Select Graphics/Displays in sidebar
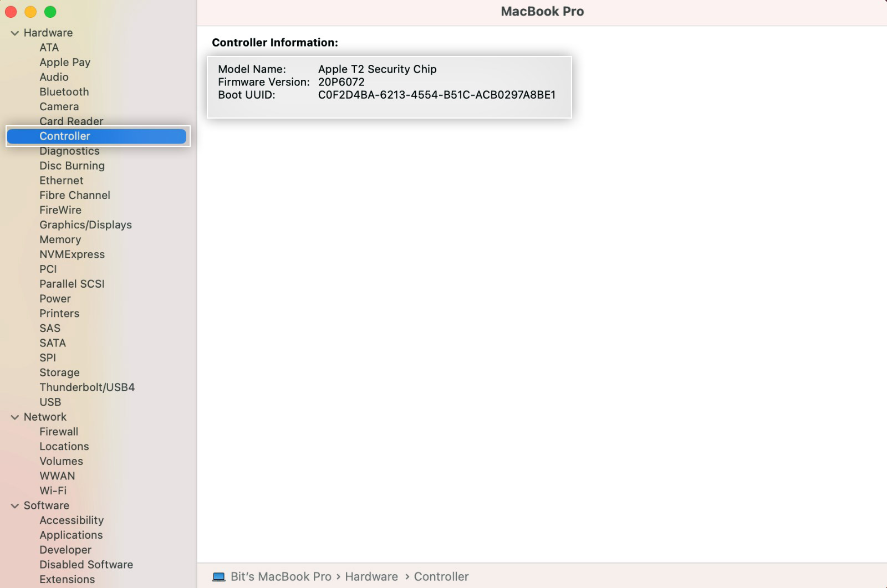 point(85,225)
